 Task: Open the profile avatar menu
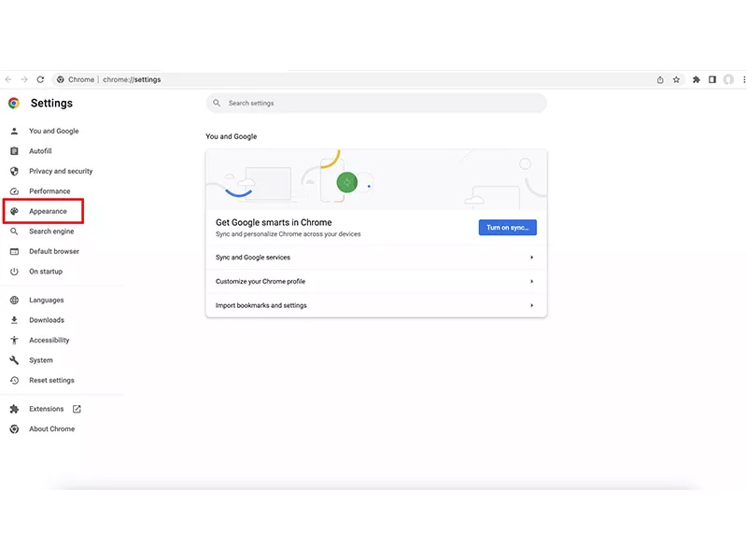[728, 79]
